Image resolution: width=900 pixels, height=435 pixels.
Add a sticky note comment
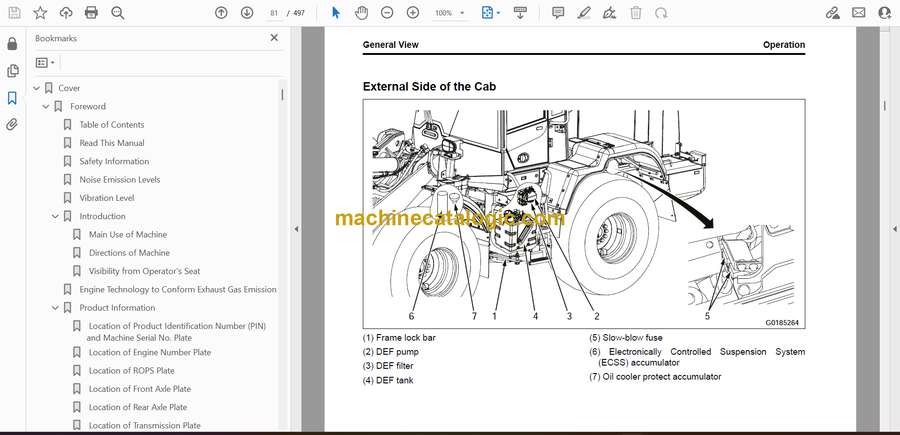558,13
